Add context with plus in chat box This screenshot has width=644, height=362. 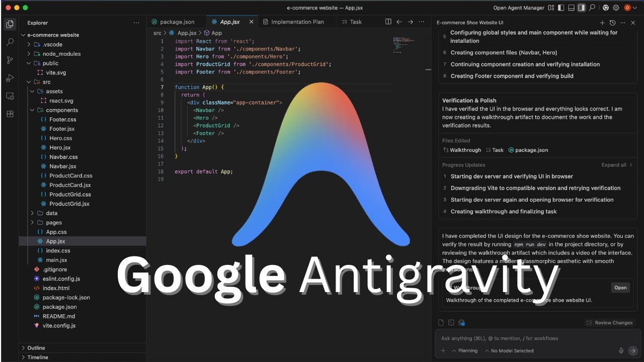tap(443, 350)
